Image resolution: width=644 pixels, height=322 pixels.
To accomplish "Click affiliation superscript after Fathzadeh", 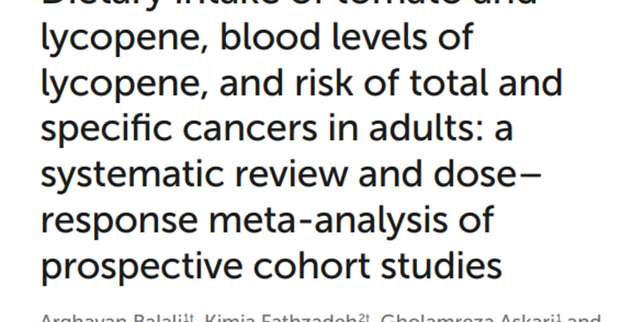I will pyautogui.click(x=365, y=317).
